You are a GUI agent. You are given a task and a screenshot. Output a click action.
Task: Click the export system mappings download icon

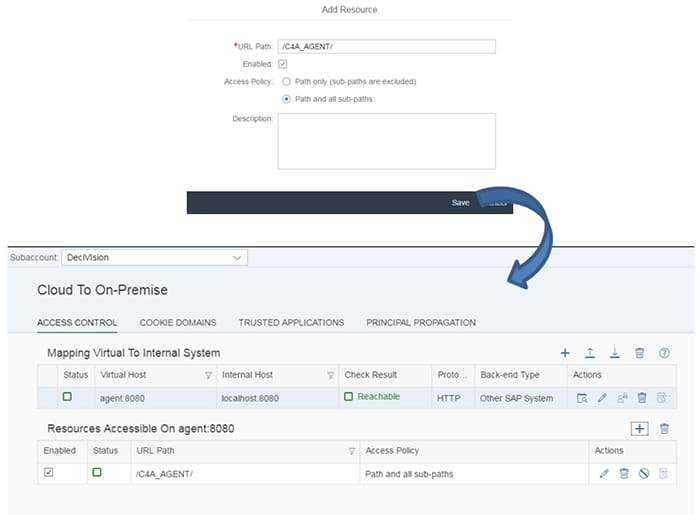(615, 353)
